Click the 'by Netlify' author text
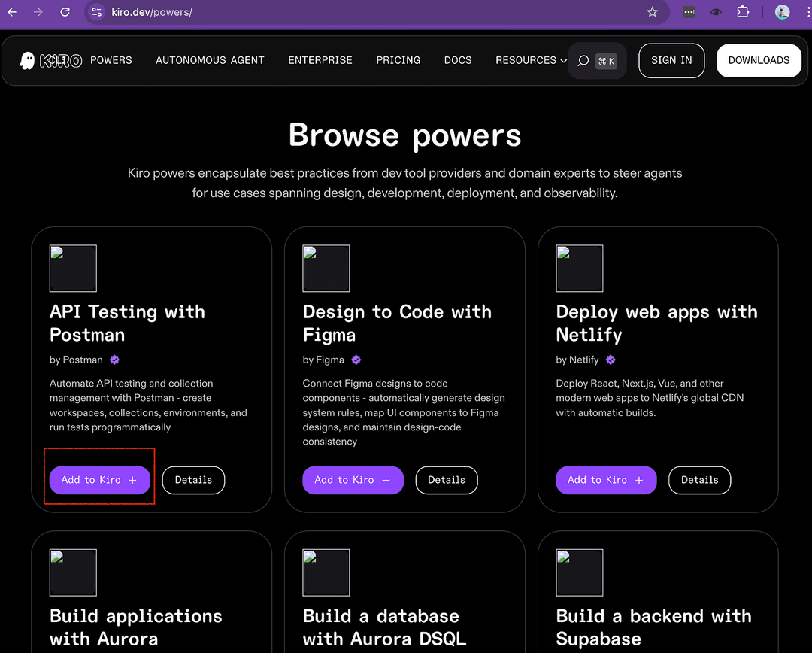The height and width of the screenshot is (653, 812). [x=577, y=360]
